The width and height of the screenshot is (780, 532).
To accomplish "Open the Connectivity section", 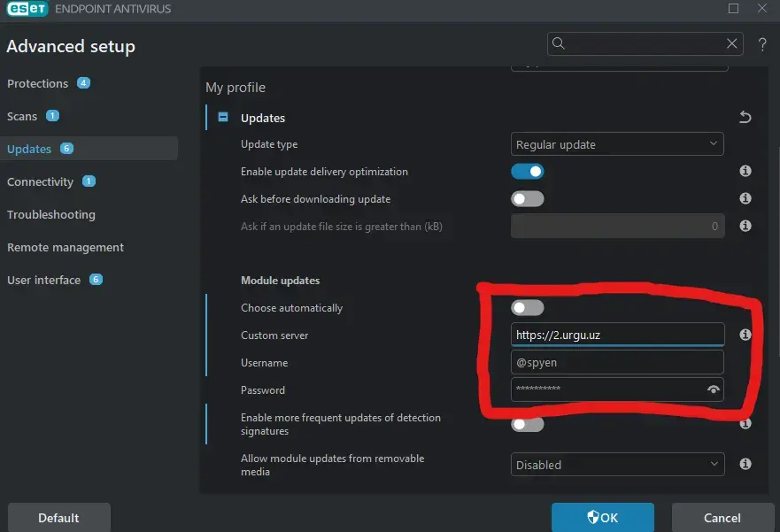I will (x=41, y=182).
